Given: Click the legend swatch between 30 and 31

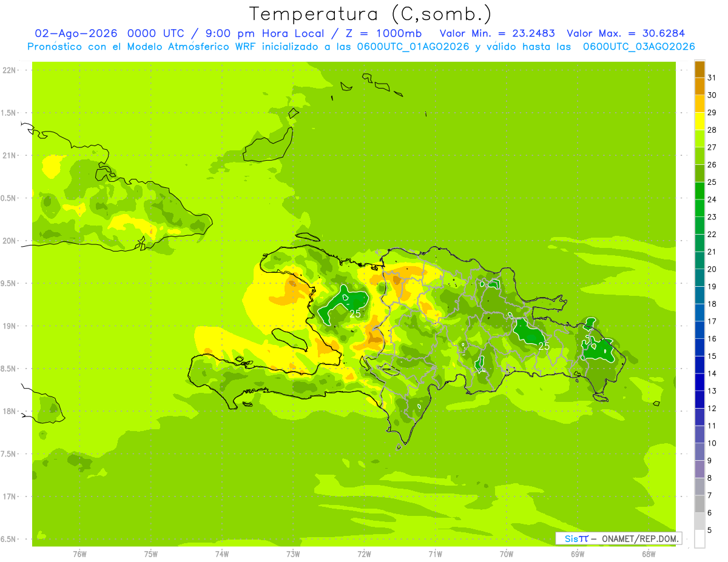Looking at the screenshot, I should point(699,87).
